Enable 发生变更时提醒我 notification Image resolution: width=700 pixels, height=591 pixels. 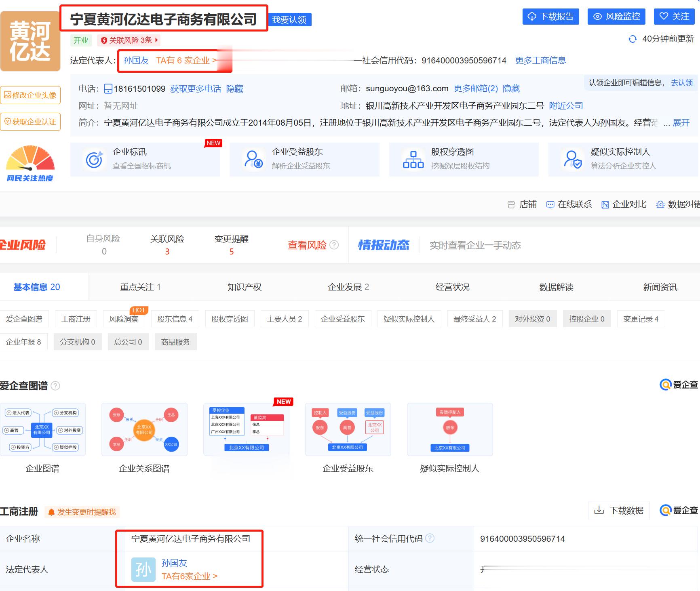82,512
